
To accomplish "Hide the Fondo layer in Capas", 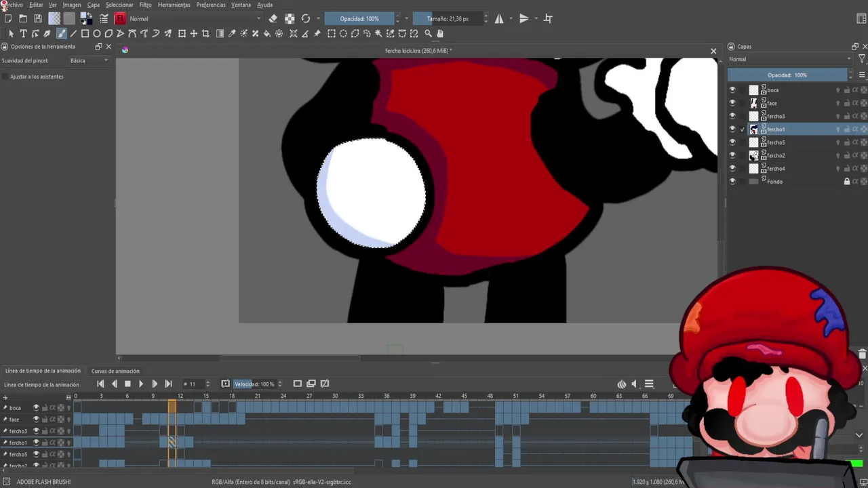I will coord(732,182).
